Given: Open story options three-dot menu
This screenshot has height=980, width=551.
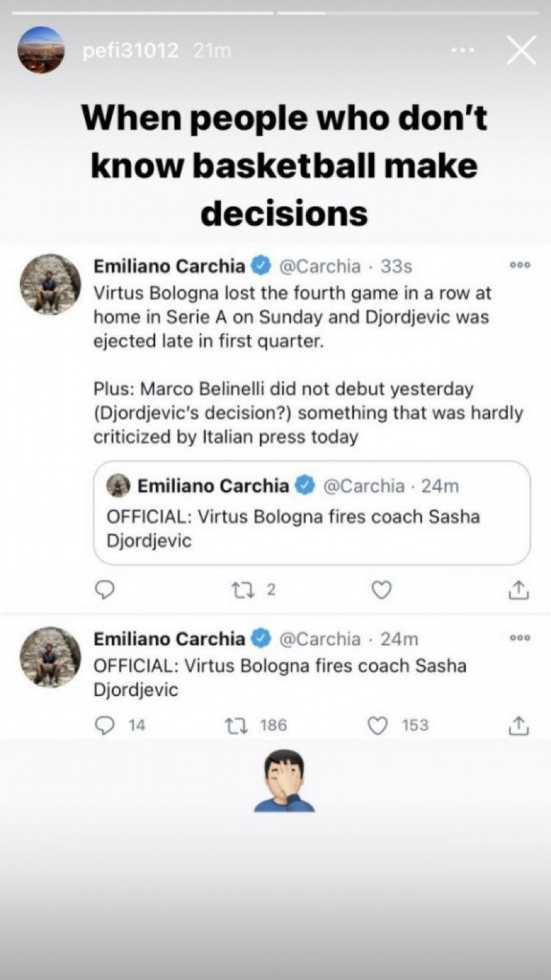Looking at the screenshot, I should pos(463,50).
